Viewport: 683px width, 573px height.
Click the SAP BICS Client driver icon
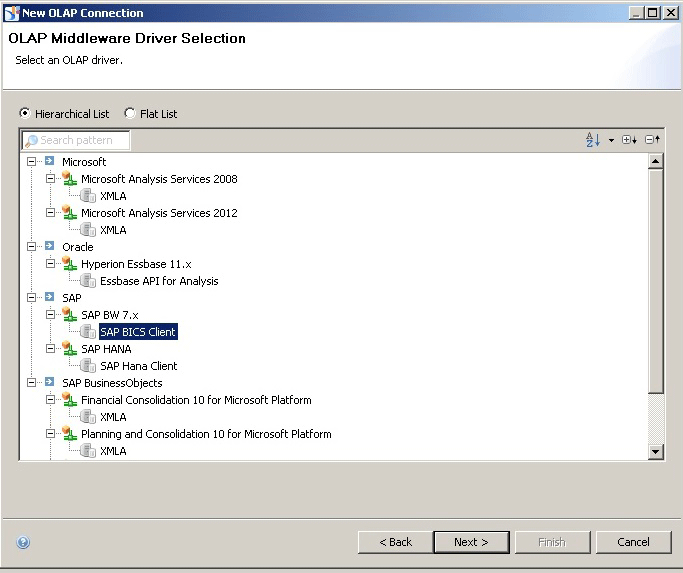tap(88, 332)
